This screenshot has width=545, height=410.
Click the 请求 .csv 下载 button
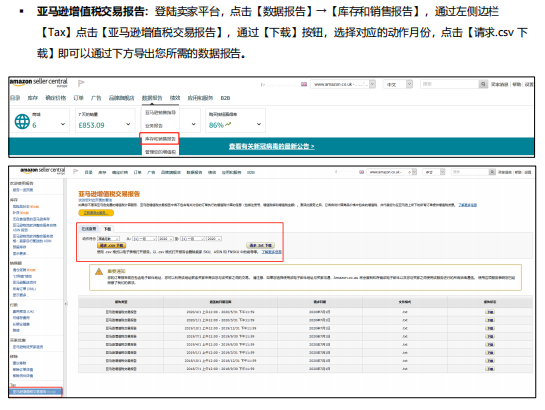coord(111,245)
